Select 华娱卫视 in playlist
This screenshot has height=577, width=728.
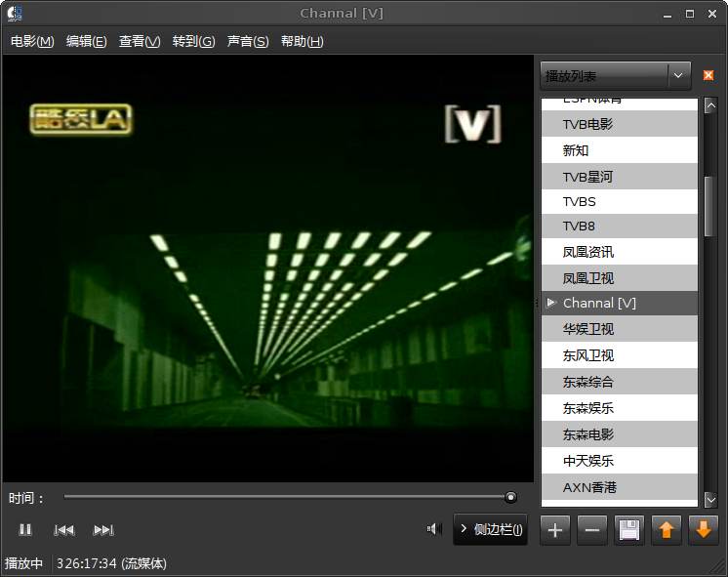pyautogui.click(x=620, y=329)
